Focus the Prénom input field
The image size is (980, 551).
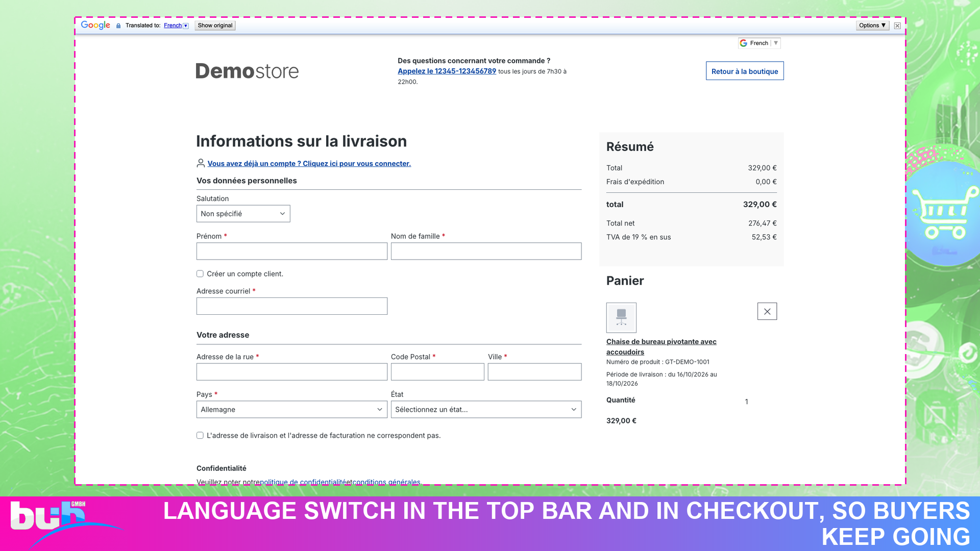point(292,251)
